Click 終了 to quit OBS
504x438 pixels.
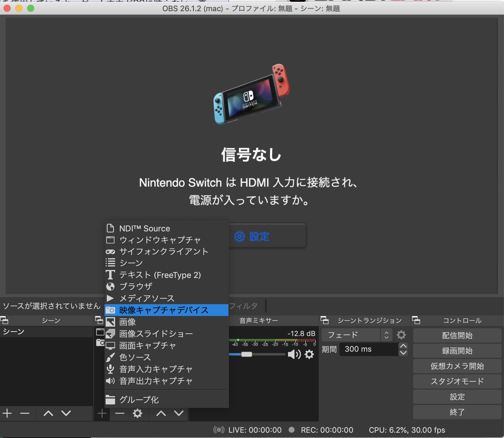pyautogui.click(x=457, y=412)
